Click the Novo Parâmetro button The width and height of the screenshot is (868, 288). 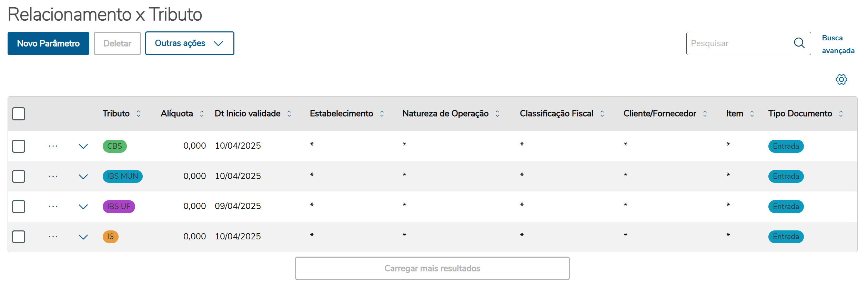click(x=48, y=43)
